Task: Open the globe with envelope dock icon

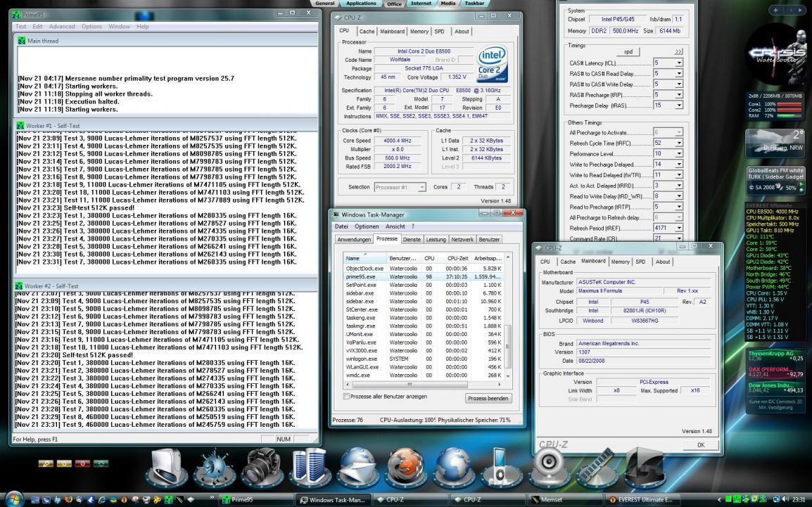Action: [357, 467]
